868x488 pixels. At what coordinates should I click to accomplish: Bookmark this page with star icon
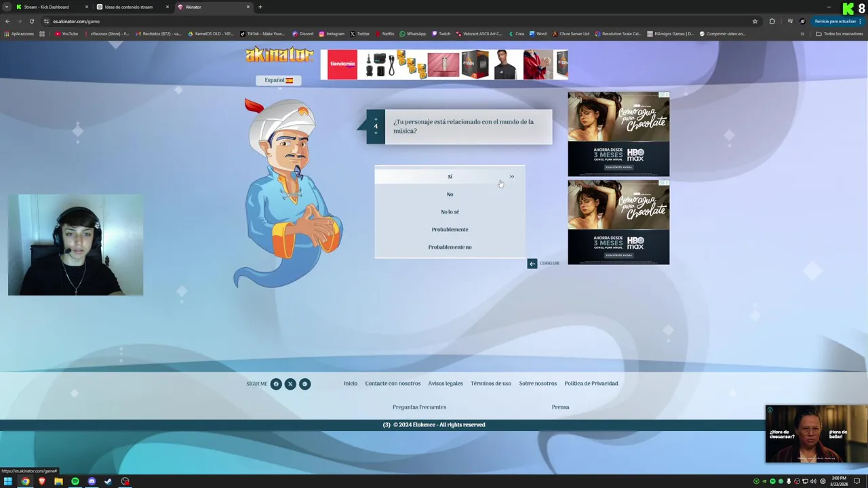[755, 21]
